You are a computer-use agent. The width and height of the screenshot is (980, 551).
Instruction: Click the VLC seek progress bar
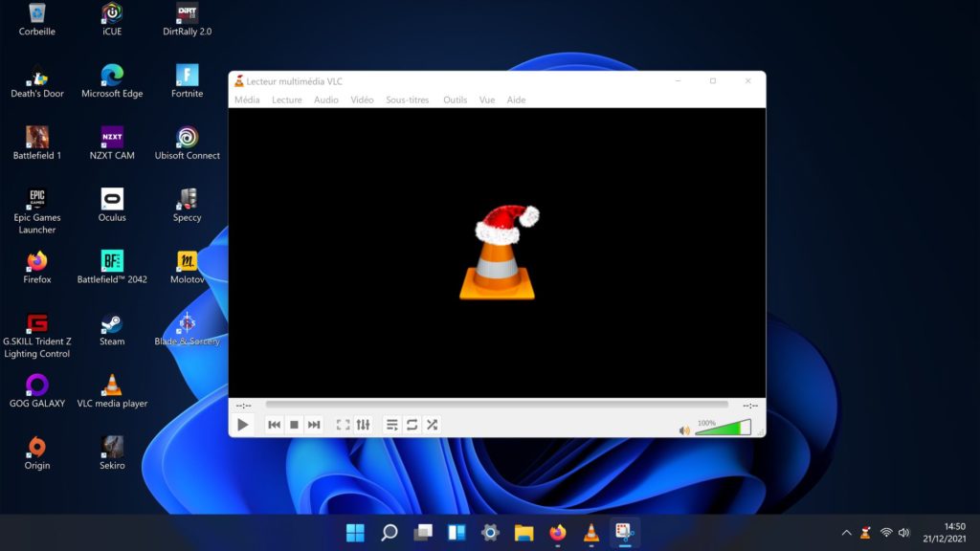497,405
